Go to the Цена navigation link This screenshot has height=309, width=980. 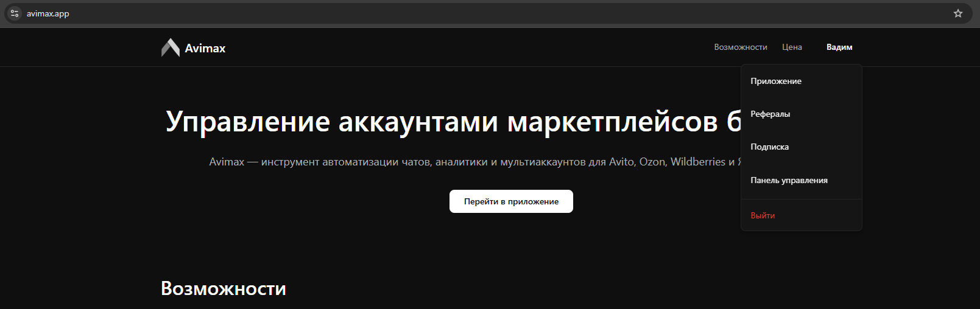[792, 47]
